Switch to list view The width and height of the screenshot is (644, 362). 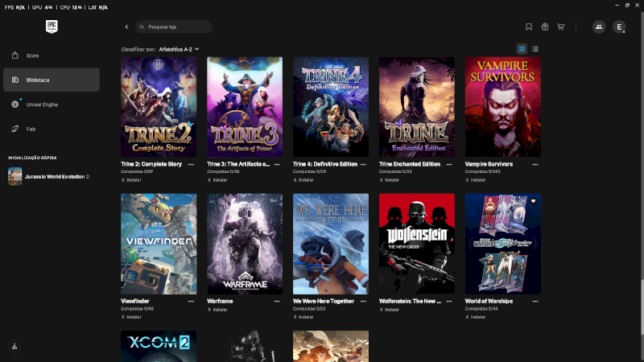pos(535,49)
